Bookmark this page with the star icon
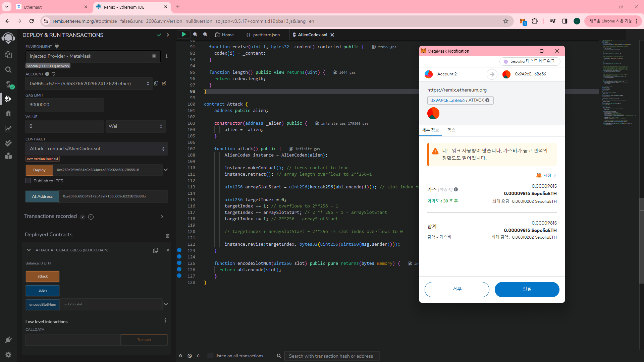644x362 pixels. pyautogui.click(x=506, y=21)
